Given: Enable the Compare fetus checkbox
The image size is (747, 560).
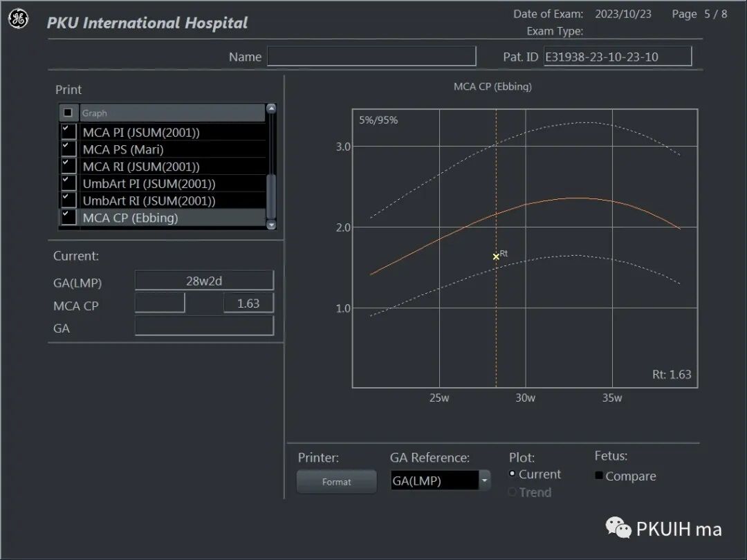Looking at the screenshot, I should pyautogui.click(x=599, y=475).
